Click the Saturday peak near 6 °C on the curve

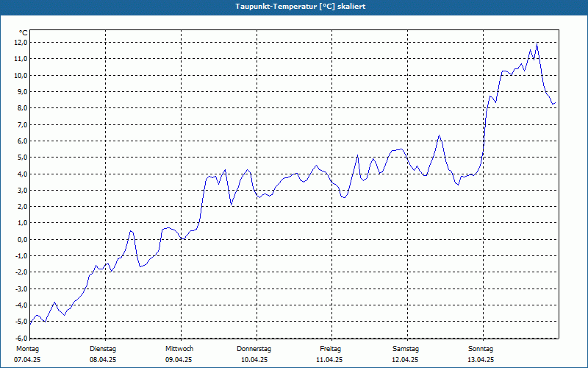[439, 135]
